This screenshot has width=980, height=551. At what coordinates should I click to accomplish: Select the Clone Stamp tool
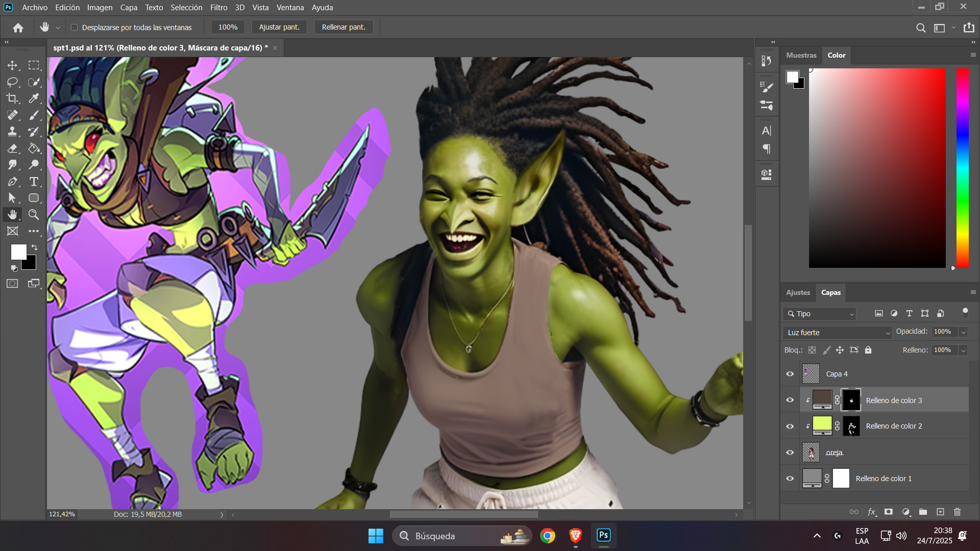pos(12,132)
